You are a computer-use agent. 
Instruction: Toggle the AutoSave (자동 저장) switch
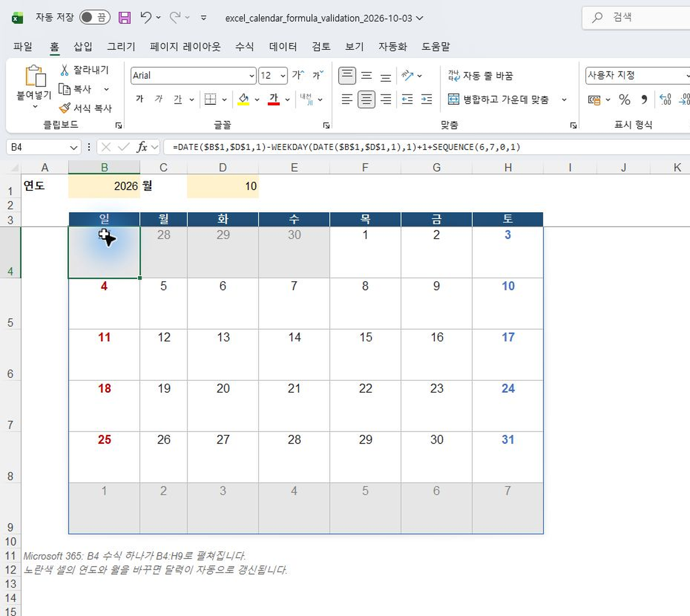[x=94, y=17]
